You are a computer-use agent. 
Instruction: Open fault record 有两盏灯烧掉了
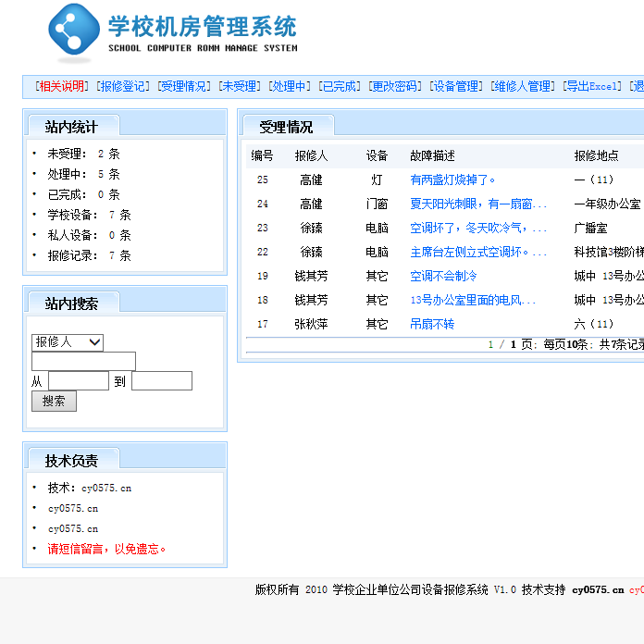[452, 180]
